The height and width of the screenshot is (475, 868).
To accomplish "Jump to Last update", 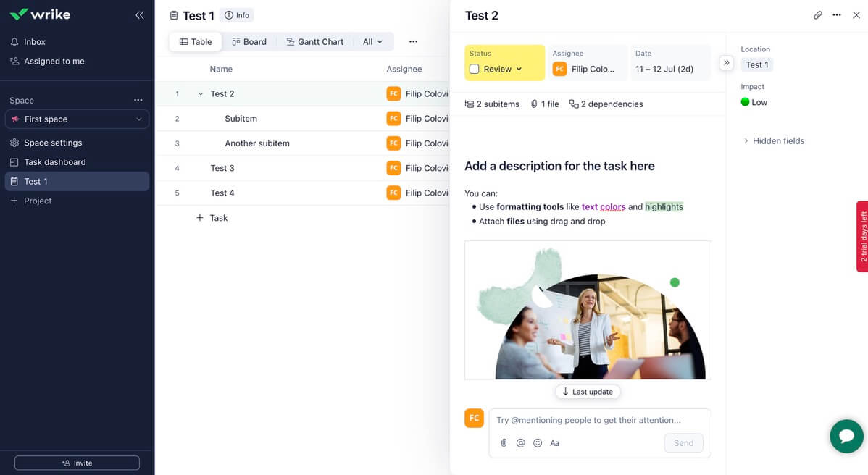I will [588, 392].
